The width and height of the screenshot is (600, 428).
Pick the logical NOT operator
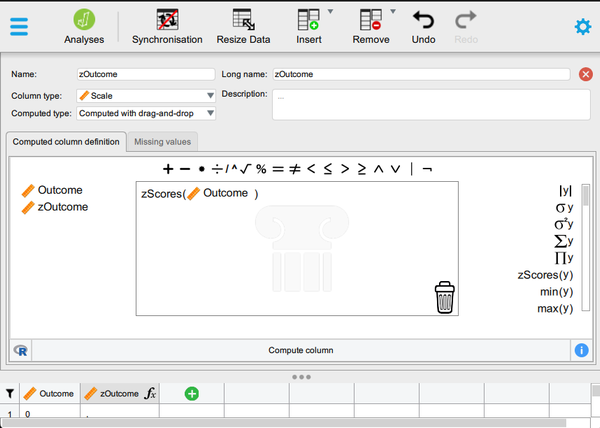click(427, 169)
